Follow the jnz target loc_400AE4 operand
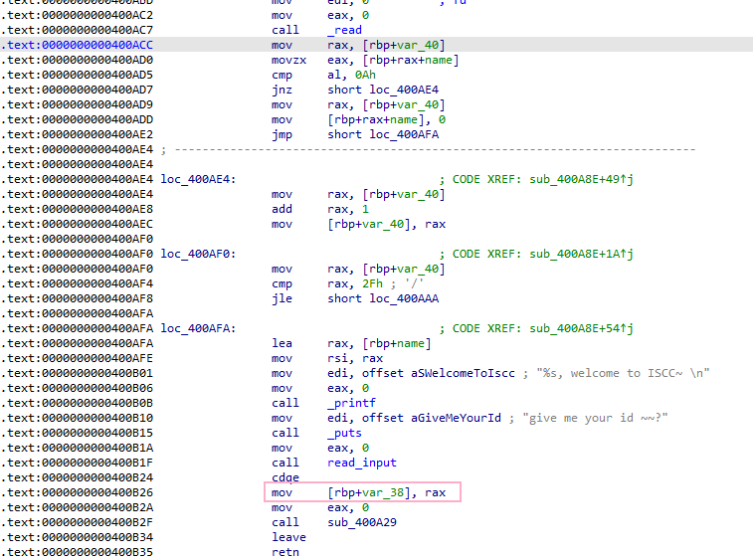Image resolution: width=753 pixels, height=560 pixels. pyautogui.click(x=370, y=90)
